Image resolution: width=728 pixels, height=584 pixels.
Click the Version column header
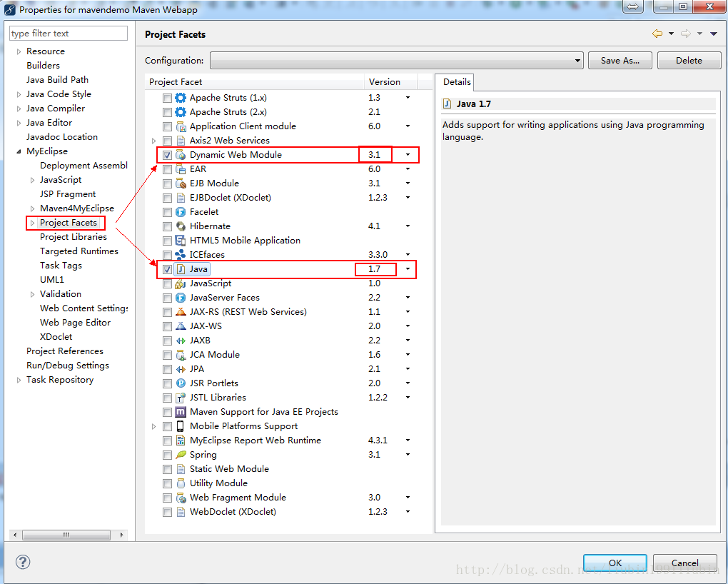390,82
